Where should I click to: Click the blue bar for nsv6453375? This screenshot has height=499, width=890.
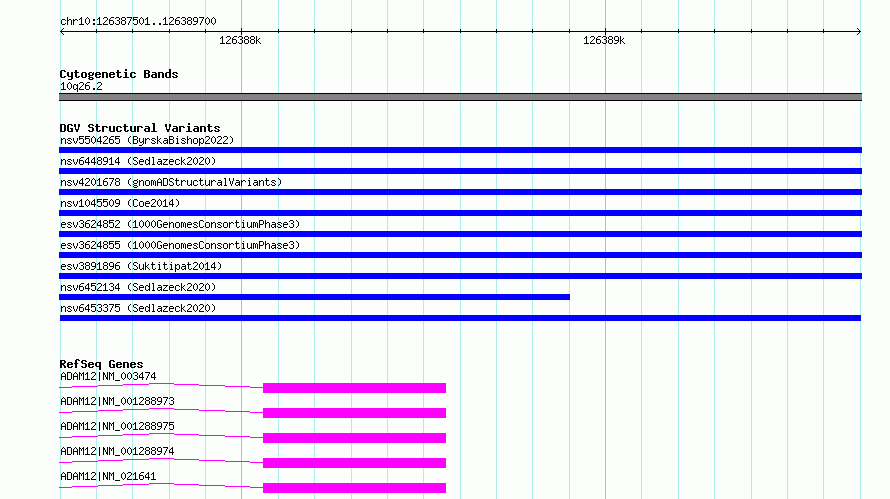[460, 318]
